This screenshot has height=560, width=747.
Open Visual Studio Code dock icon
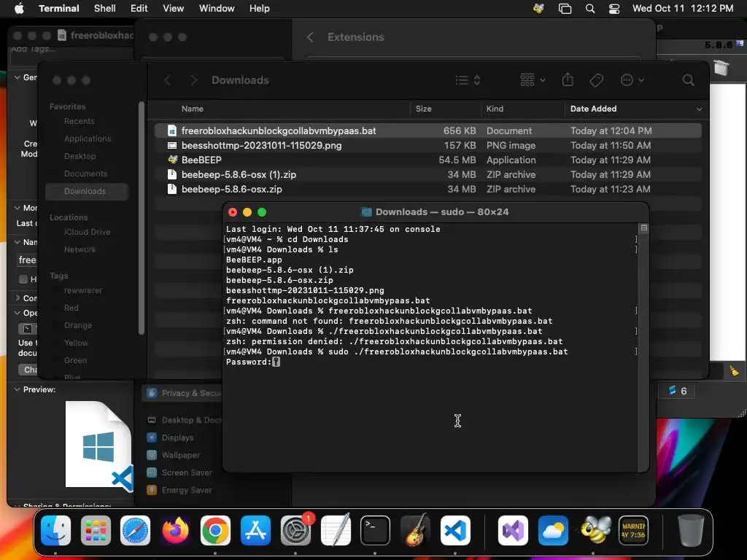click(455, 531)
